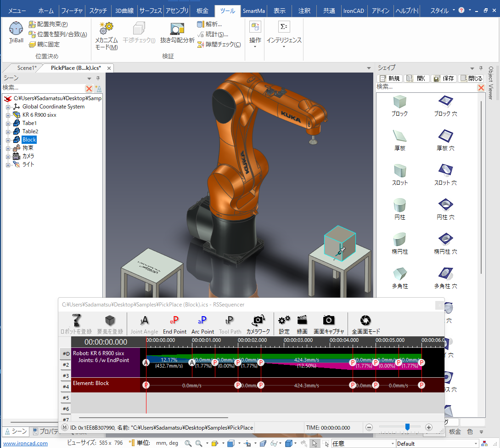This screenshot has height=448, width=500.
Task: Expand the KR 6 R900 sixx tree node
Action: [x=8, y=115]
